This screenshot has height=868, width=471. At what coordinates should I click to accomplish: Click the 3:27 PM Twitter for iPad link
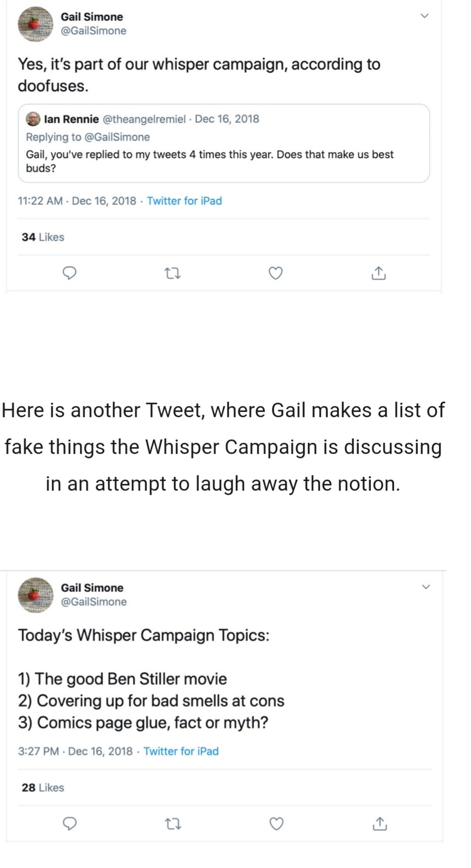(x=181, y=751)
